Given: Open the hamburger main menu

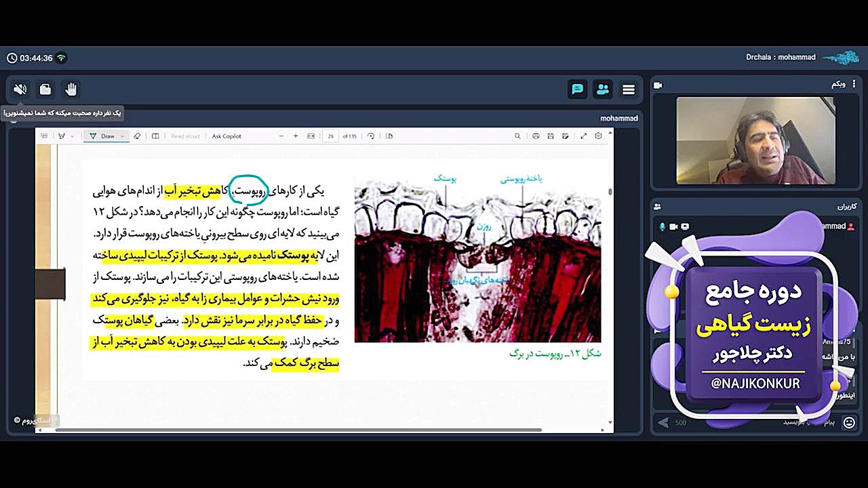Looking at the screenshot, I should [x=629, y=89].
